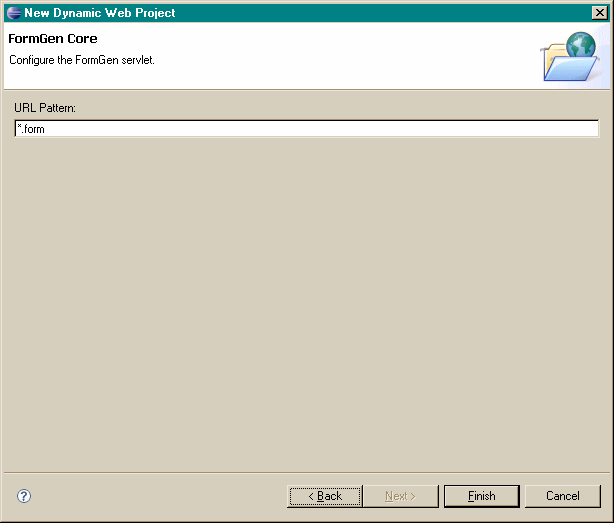Image resolution: width=614 pixels, height=523 pixels.
Task: Click the 'FormGen Core' heading
Action: point(52,39)
